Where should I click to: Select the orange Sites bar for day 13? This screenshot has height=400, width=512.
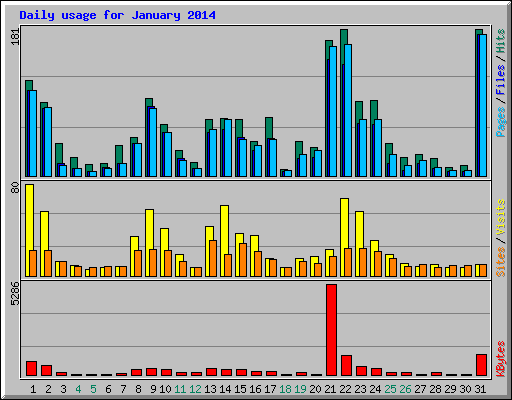click(x=213, y=258)
